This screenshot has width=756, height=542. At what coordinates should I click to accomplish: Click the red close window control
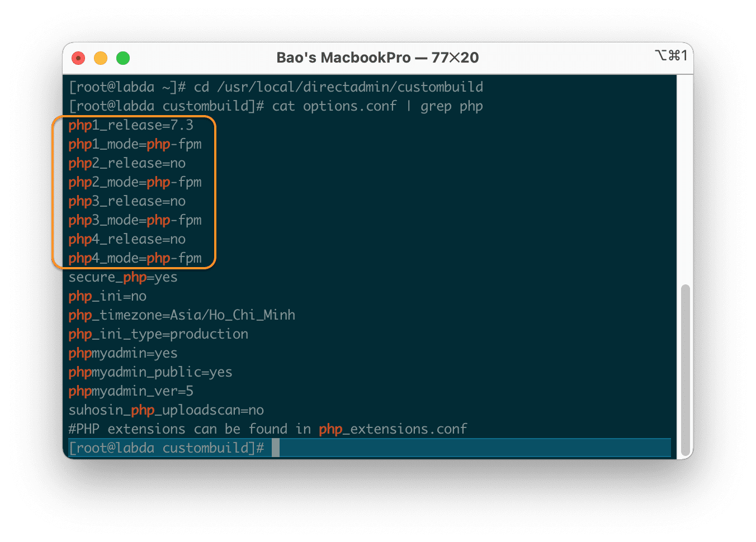78,58
